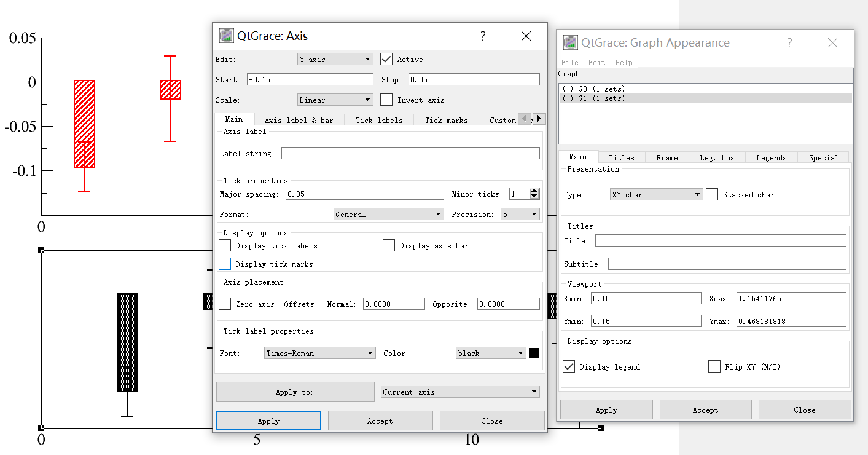Open context help via Axis dialog question mark
The height and width of the screenshot is (455, 868).
click(483, 36)
